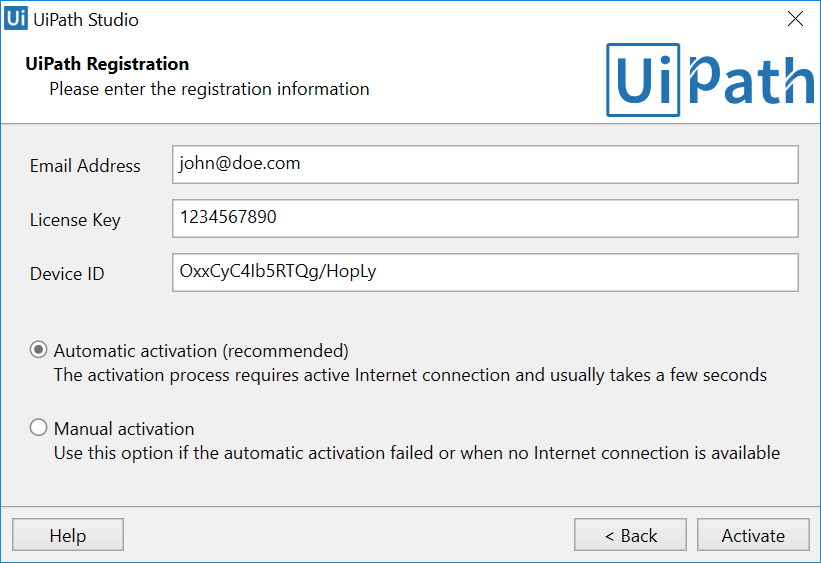Image resolution: width=821 pixels, height=563 pixels.
Task: Choose the Manual activation radio button
Action: pos(39,428)
